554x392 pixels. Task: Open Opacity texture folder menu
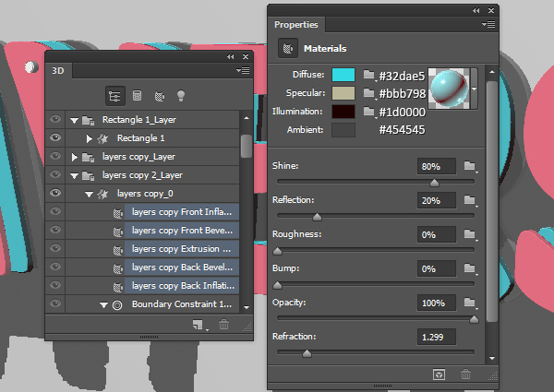[470, 303]
